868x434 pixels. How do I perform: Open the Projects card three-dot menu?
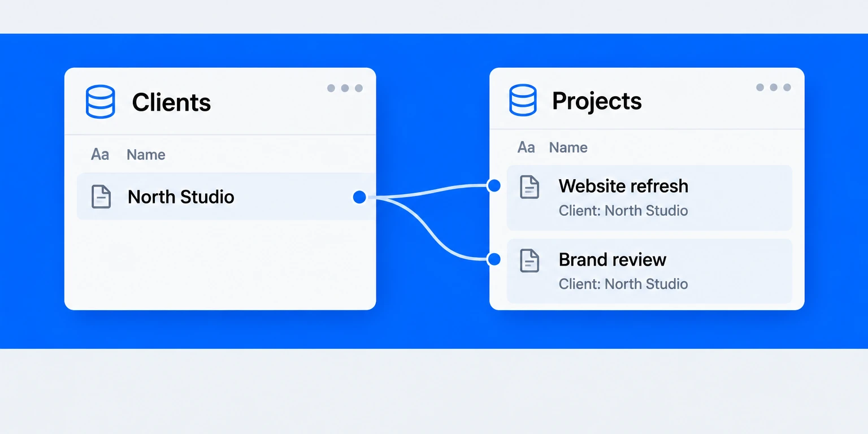coord(774,87)
